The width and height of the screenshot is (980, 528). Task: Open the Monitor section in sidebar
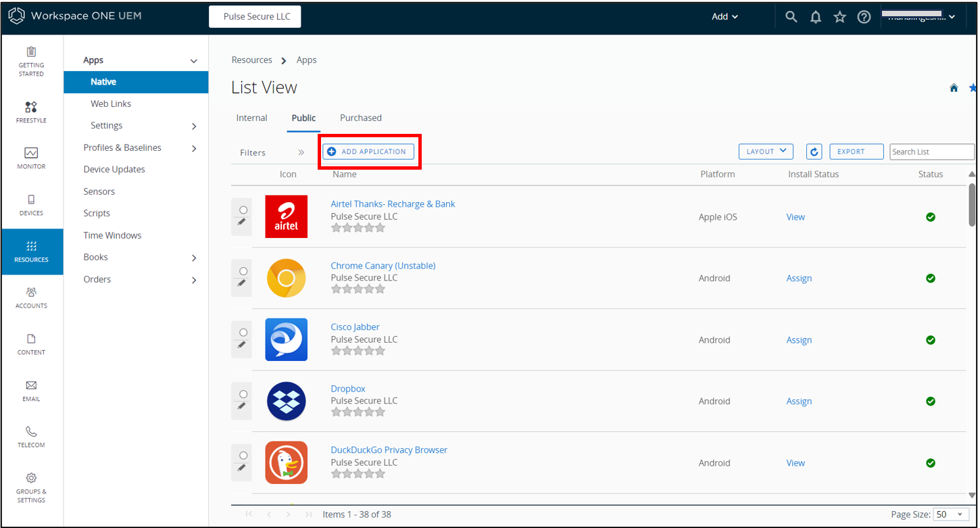click(31, 158)
